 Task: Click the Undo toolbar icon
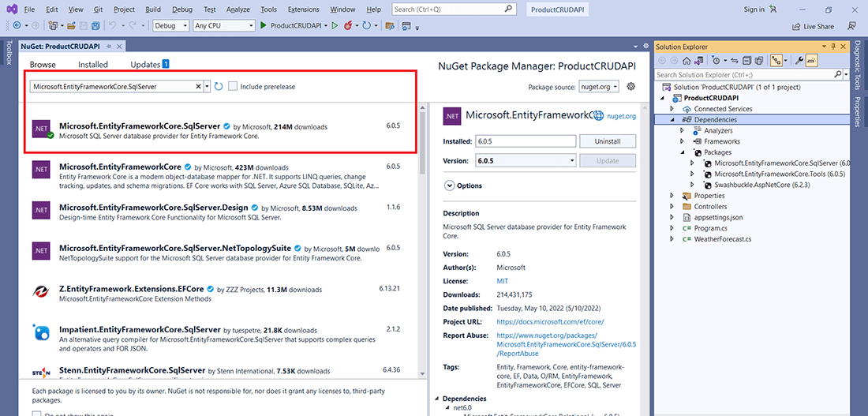click(112, 25)
